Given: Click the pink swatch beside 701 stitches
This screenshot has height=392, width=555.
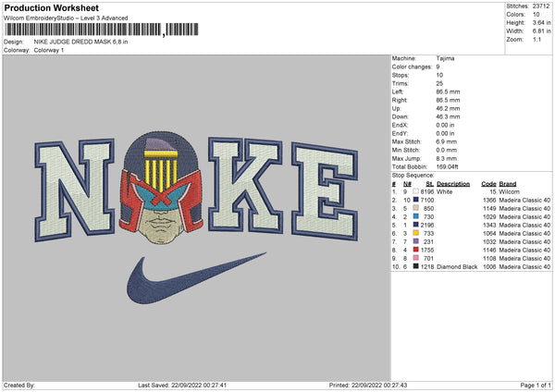Looking at the screenshot, I should coord(416,258).
